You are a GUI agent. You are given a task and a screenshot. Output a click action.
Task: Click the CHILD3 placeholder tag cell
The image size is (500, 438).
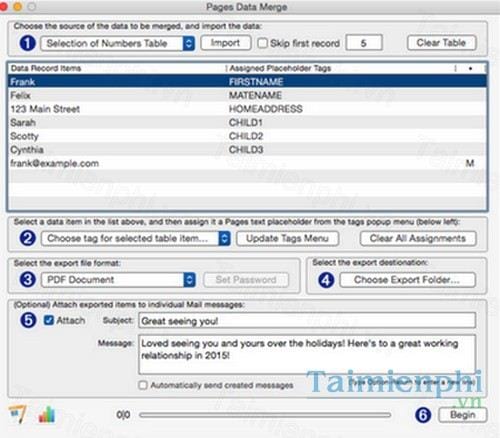coord(246,150)
